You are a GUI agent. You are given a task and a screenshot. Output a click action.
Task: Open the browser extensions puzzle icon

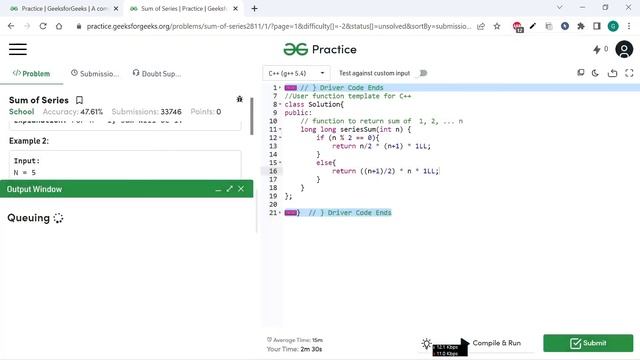tap(580, 26)
